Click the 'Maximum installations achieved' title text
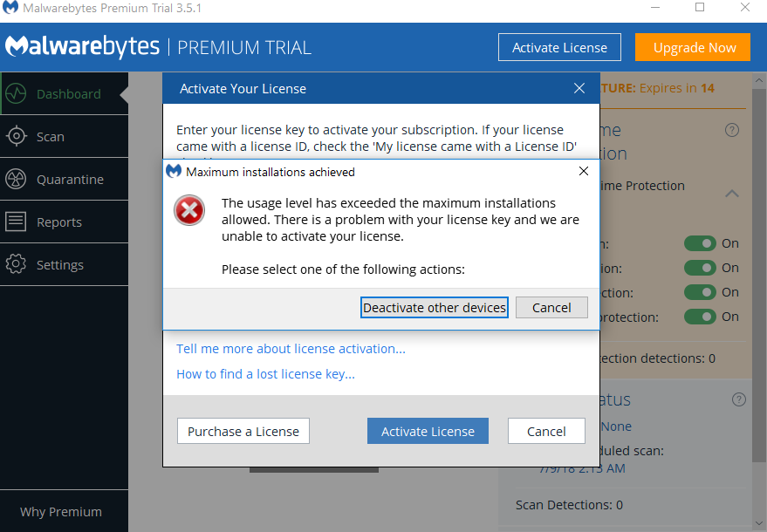 pos(271,172)
